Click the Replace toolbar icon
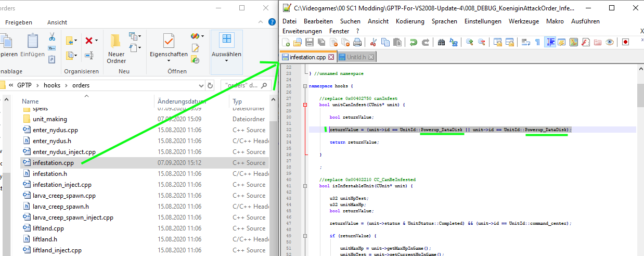644x256 pixels. point(453,42)
